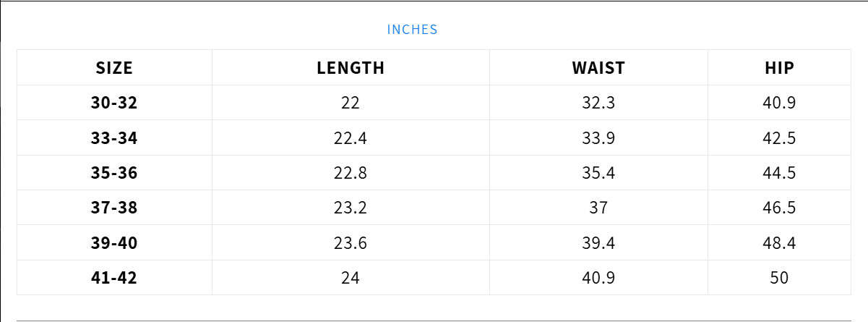Click hip value 48.4 for size 39-40
This screenshot has width=868, height=322.
[x=779, y=243]
